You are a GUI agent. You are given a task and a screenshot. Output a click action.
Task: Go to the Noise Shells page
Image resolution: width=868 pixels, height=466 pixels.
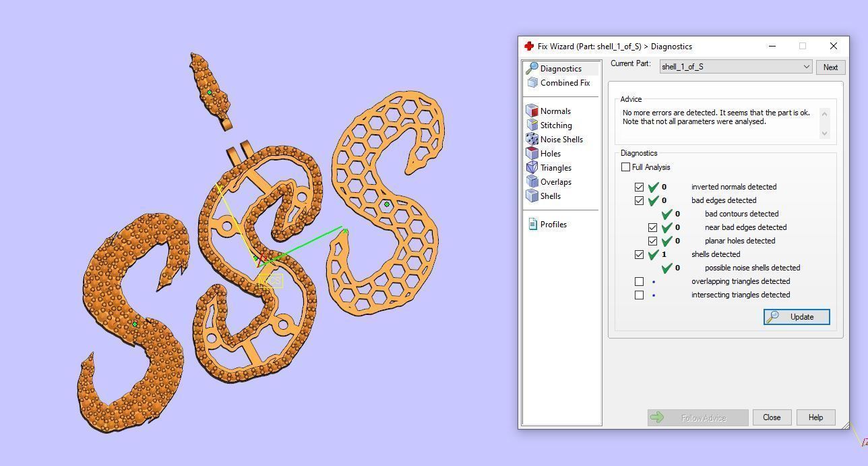[x=561, y=140]
